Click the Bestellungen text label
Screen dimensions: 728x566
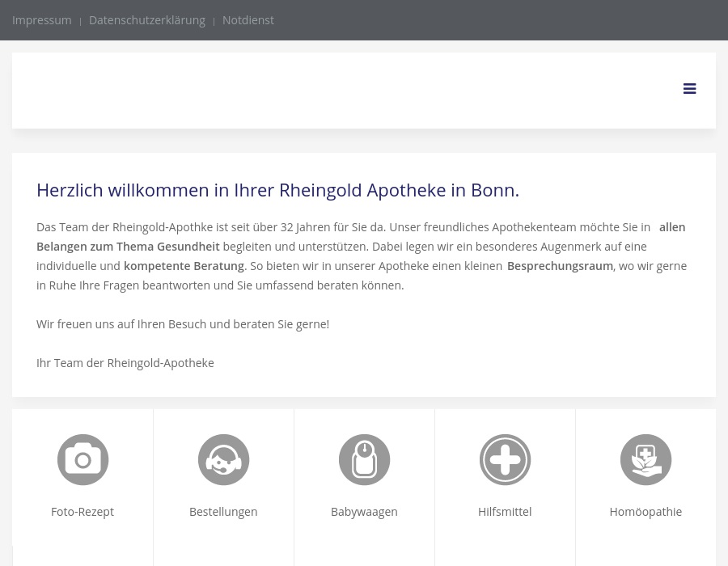point(223,511)
